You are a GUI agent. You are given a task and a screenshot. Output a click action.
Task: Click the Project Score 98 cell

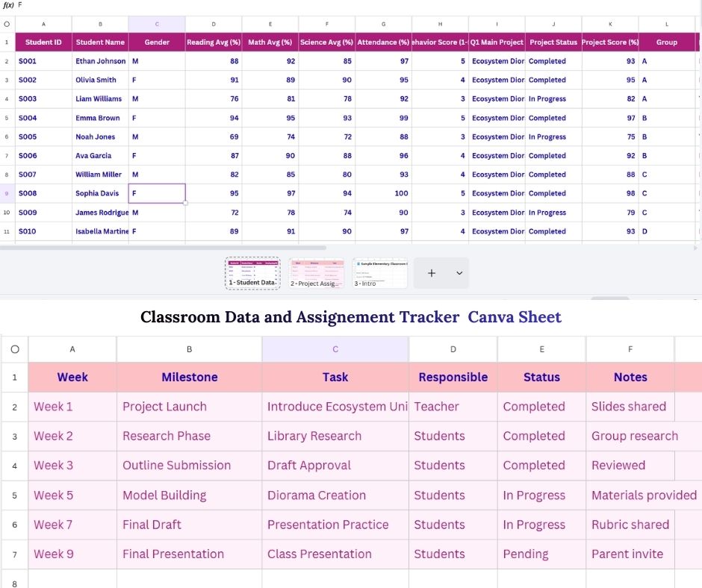pyautogui.click(x=610, y=193)
